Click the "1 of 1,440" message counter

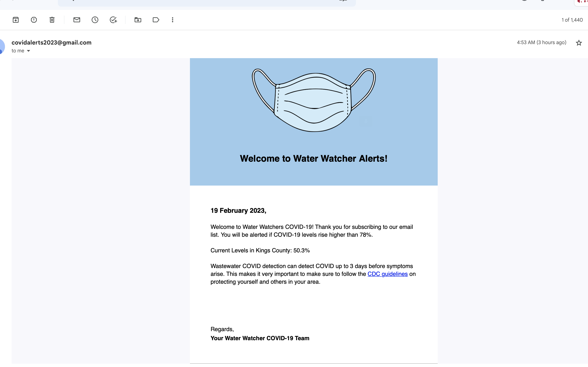click(x=572, y=20)
